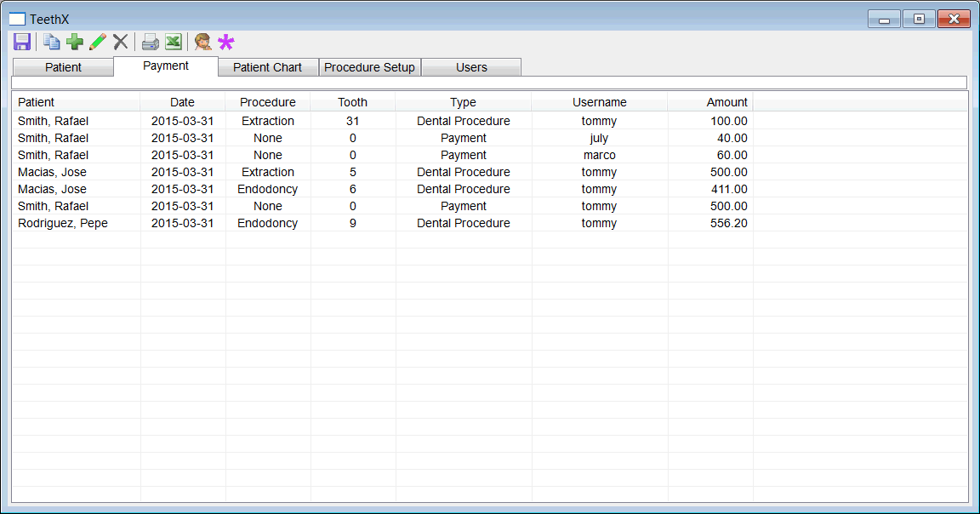
Task: Click the green pencil Edit icon
Action: pos(98,42)
